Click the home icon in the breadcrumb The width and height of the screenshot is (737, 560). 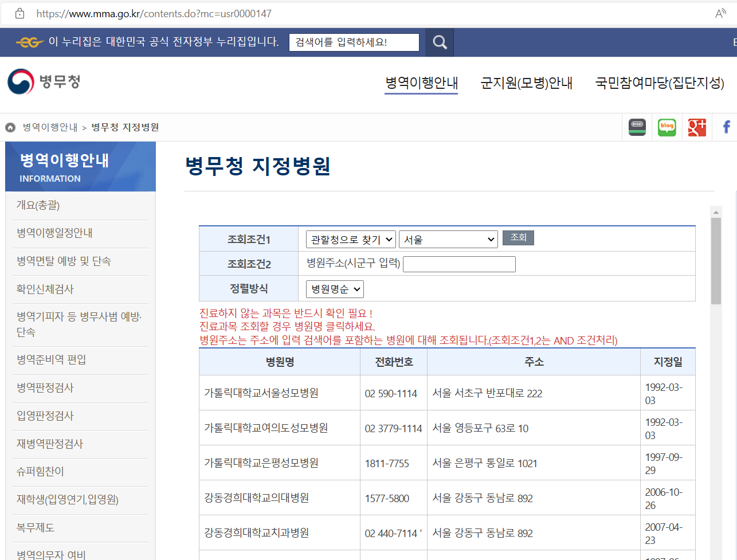(10, 127)
